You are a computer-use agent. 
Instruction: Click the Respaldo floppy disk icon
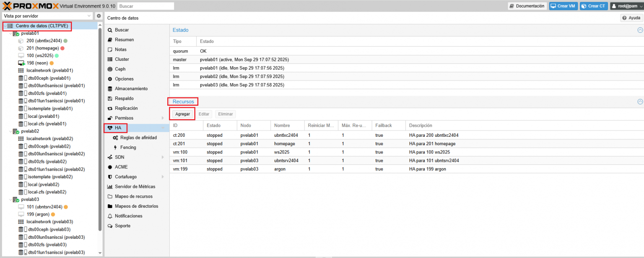tap(110, 99)
